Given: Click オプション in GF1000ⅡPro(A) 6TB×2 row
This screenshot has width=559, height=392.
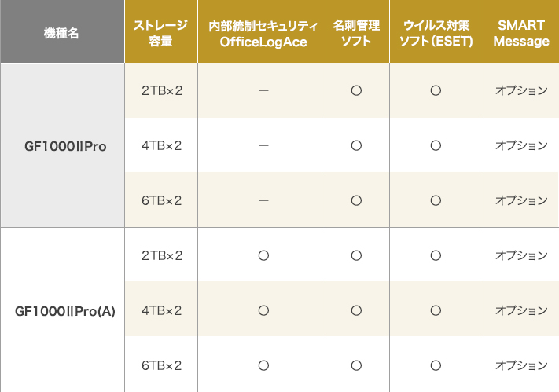Looking at the screenshot, I should point(521,365).
